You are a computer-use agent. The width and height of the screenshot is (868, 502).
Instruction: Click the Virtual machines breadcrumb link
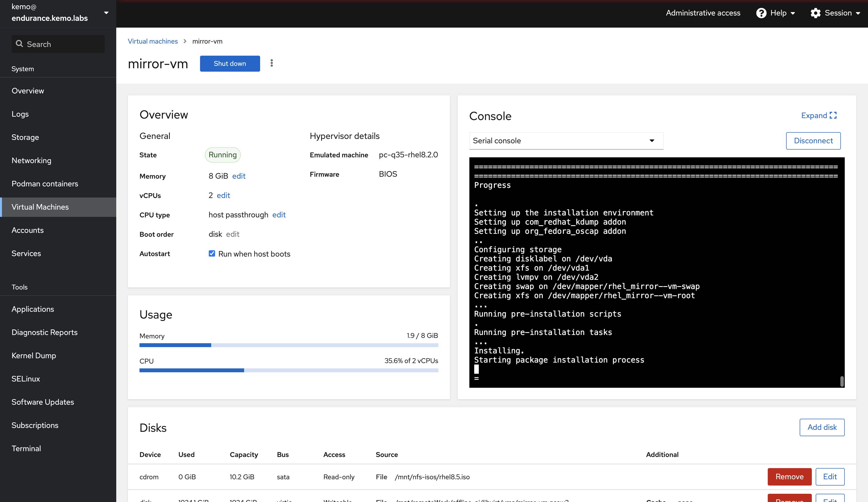point(153,41)
